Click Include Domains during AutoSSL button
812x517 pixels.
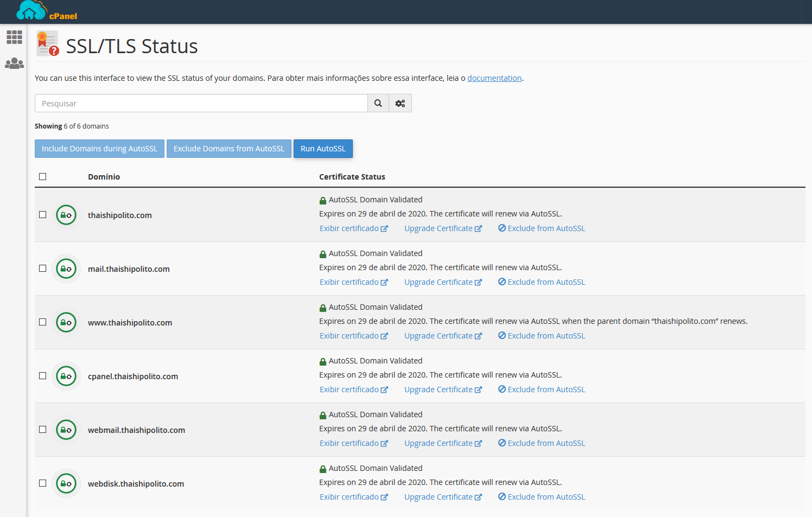click(x=99, y=149)
